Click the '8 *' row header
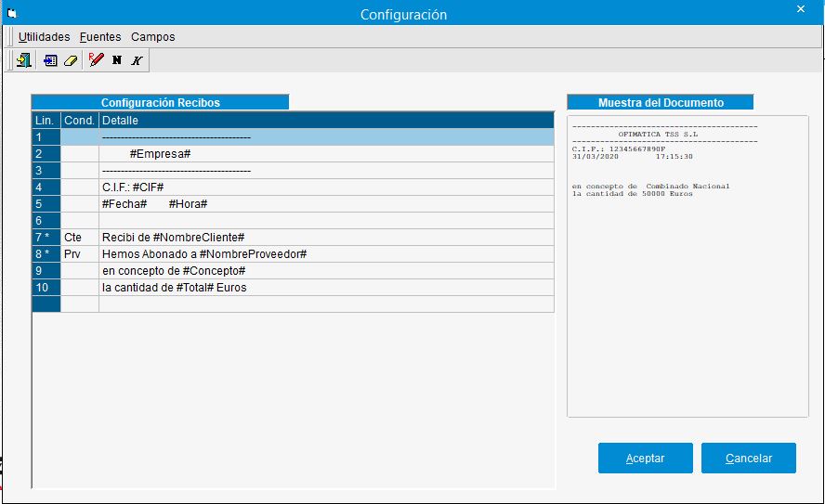Image resolution: width=825 pixels, height=504 pixels. pyautogui.click(x=46, y=254)
